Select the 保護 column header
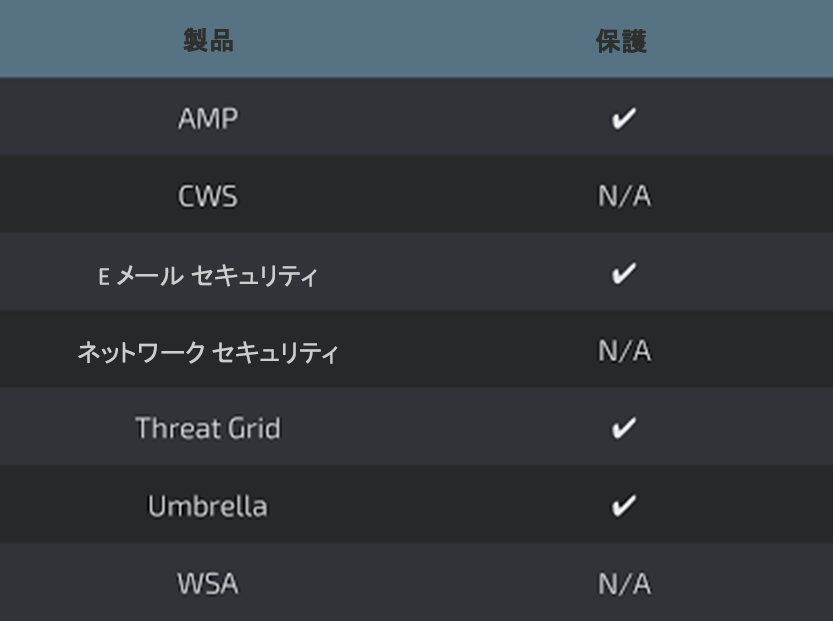This screenshot has width=833, height=621. [x=622, y=41]
